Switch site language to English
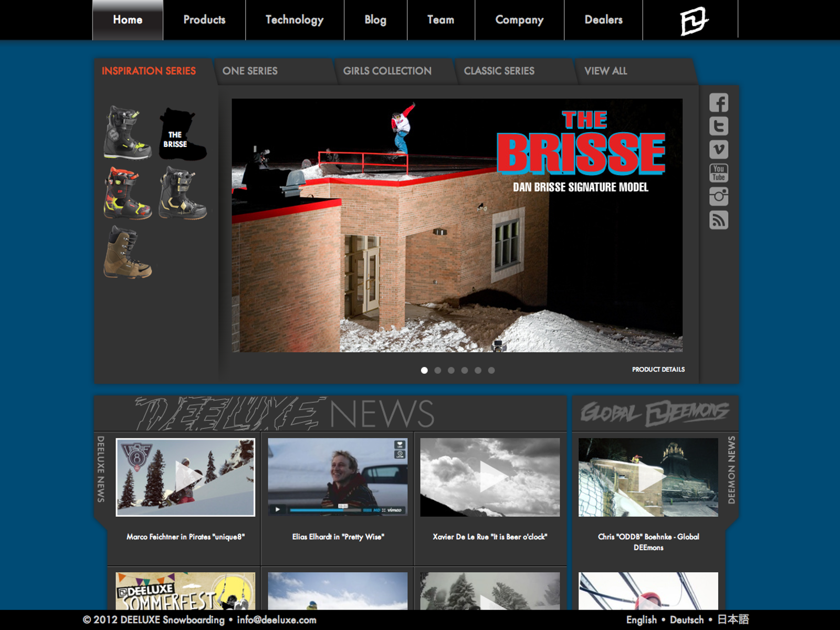 click(x=642, y=620)
